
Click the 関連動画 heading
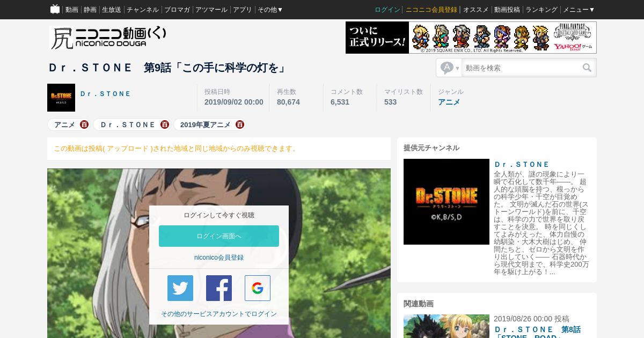coord(419,304)
